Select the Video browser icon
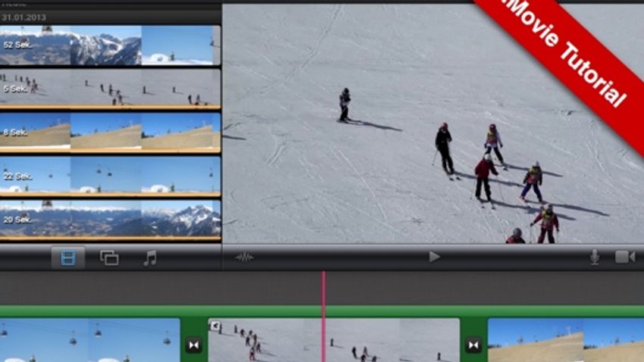Screen dimensions: 644x362 [x=67, y=258]
